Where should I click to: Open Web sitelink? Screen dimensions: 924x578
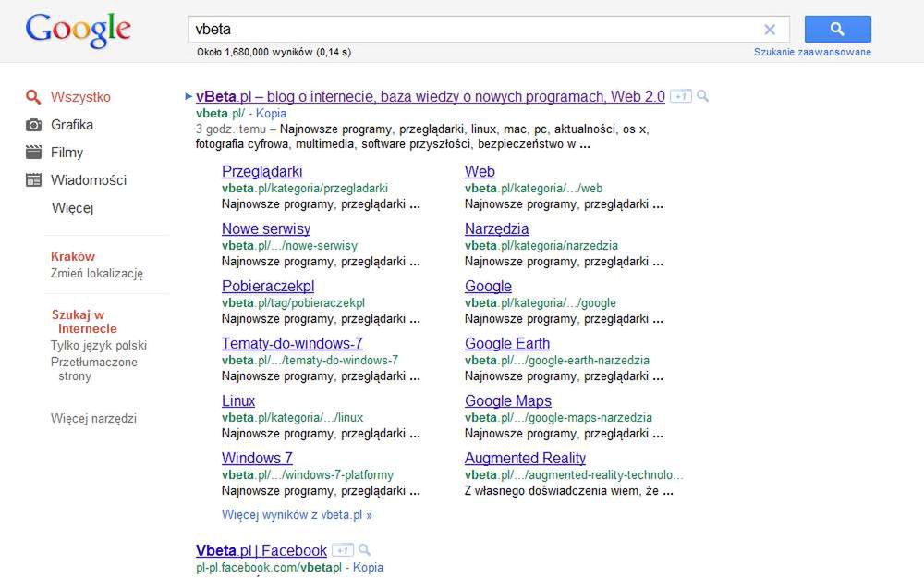480,171
